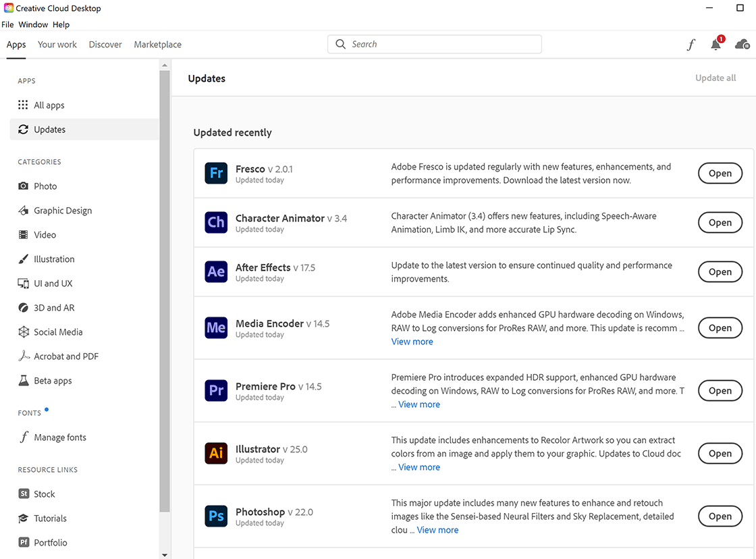756x559 pixels.
Task: Open Manage fonts in the sidebar
Action: coord(84,437)
